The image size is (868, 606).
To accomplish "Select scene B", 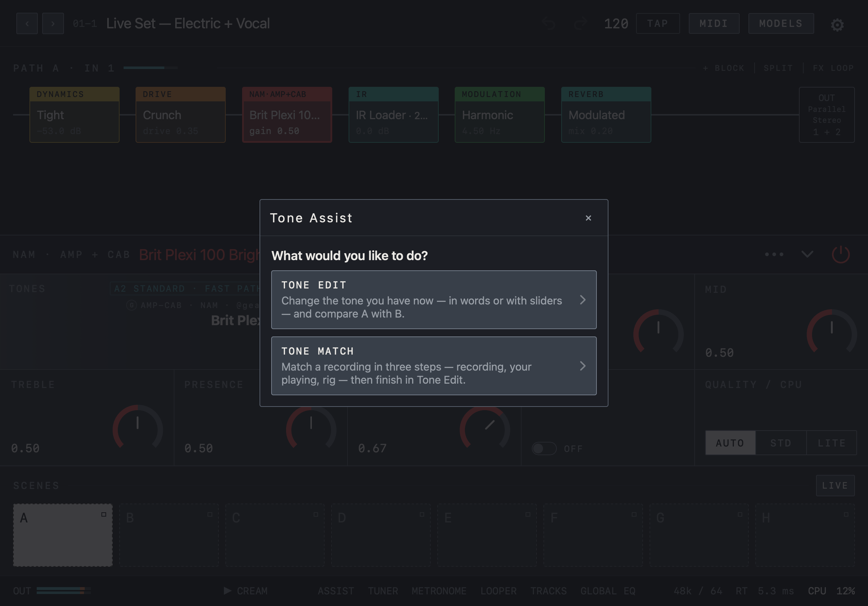I will pyautogui.click(x=169, y=535).
